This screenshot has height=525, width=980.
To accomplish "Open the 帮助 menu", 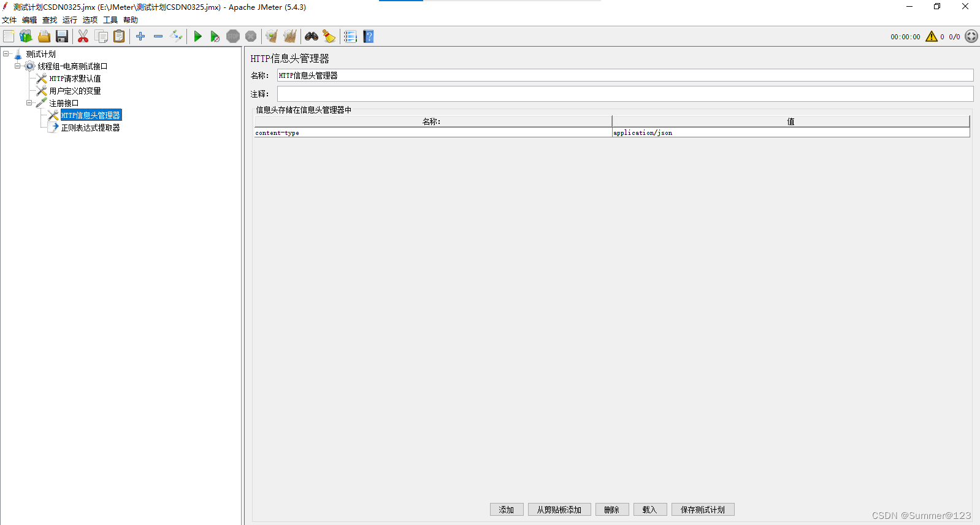I will pyautogui.click(x=131, y=20).
